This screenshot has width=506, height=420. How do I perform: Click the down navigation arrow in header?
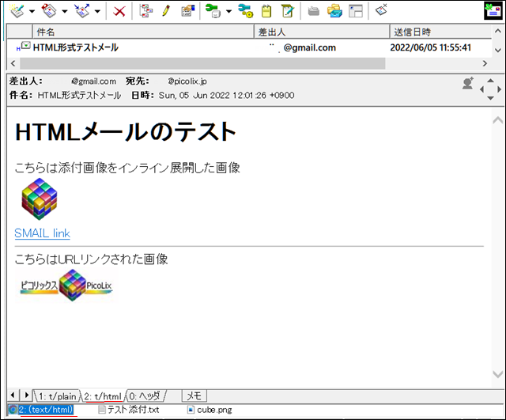[490, 98]
